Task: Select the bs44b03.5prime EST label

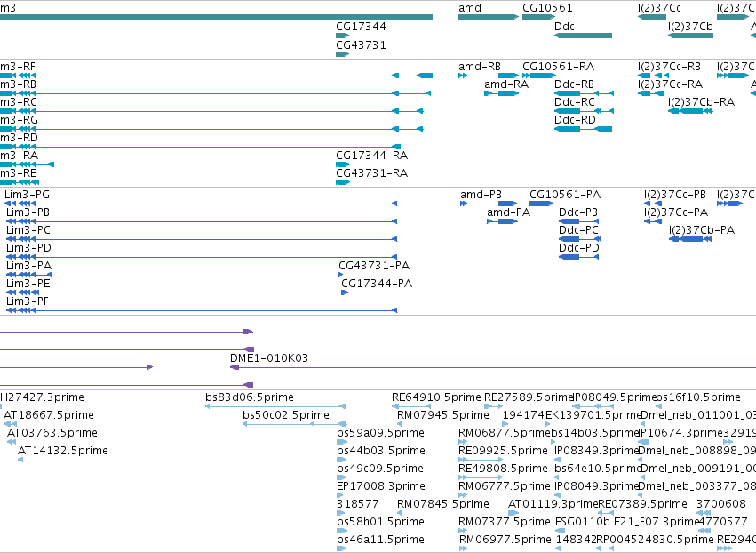Action: coord(381,451)
